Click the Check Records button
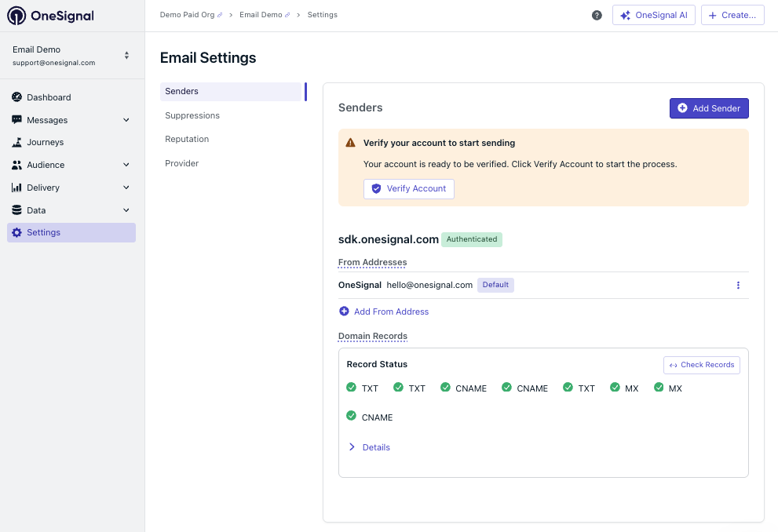 coord(702,365)
